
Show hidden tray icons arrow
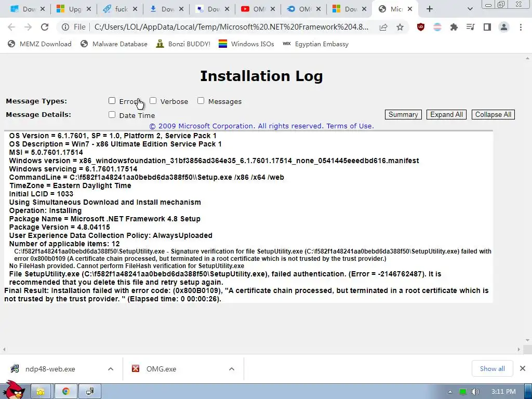[450, 392]
